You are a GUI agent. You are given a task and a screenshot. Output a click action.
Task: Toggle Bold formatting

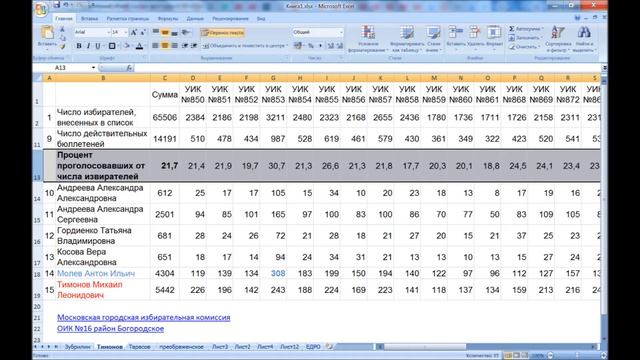79,46
